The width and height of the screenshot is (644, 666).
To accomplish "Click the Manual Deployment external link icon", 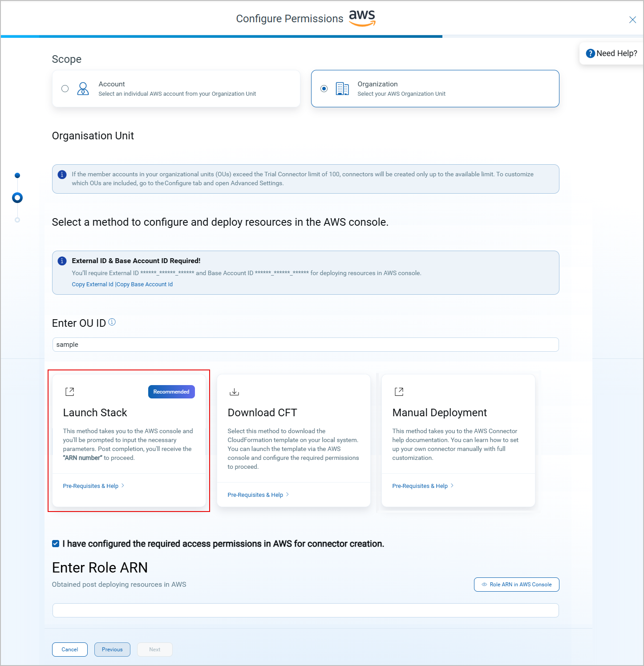I will click(399, 391).
